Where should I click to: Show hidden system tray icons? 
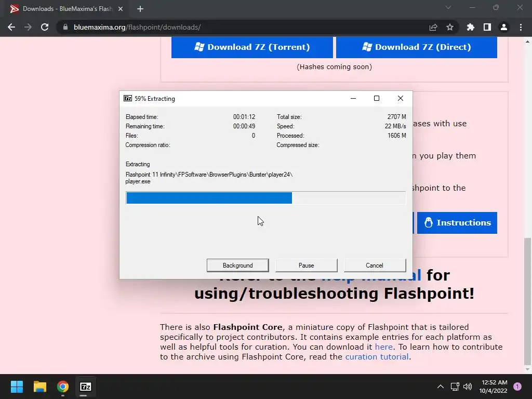tap(440, 387)
